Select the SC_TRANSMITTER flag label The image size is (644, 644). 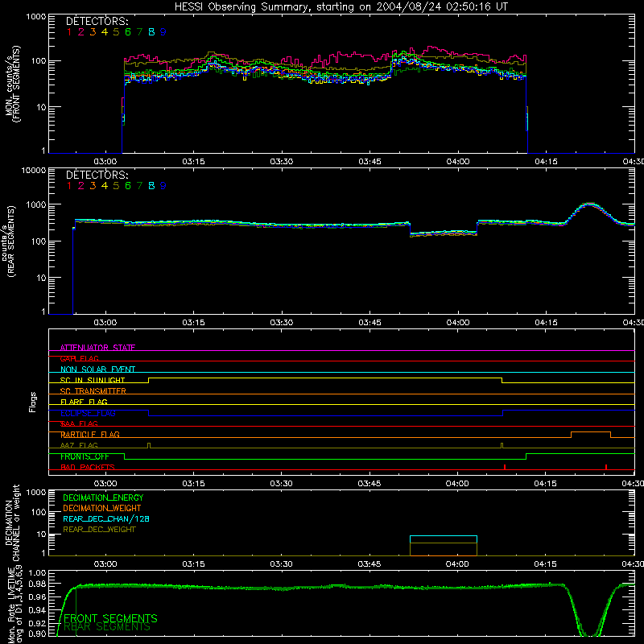[x=93, y=391]
